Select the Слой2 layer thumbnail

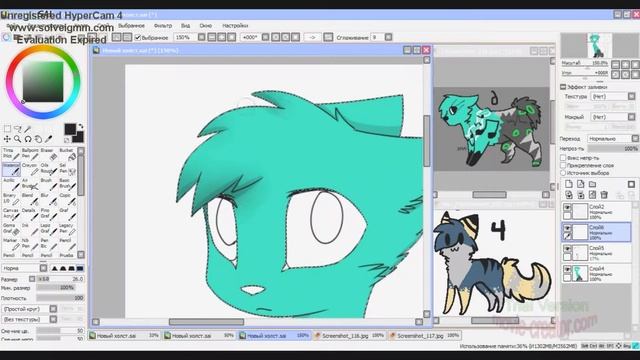coord(580,211)
